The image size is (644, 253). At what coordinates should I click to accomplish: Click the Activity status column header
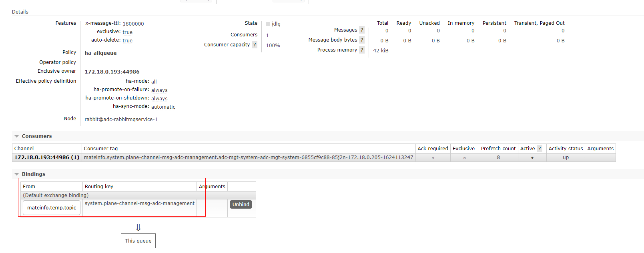566,149
